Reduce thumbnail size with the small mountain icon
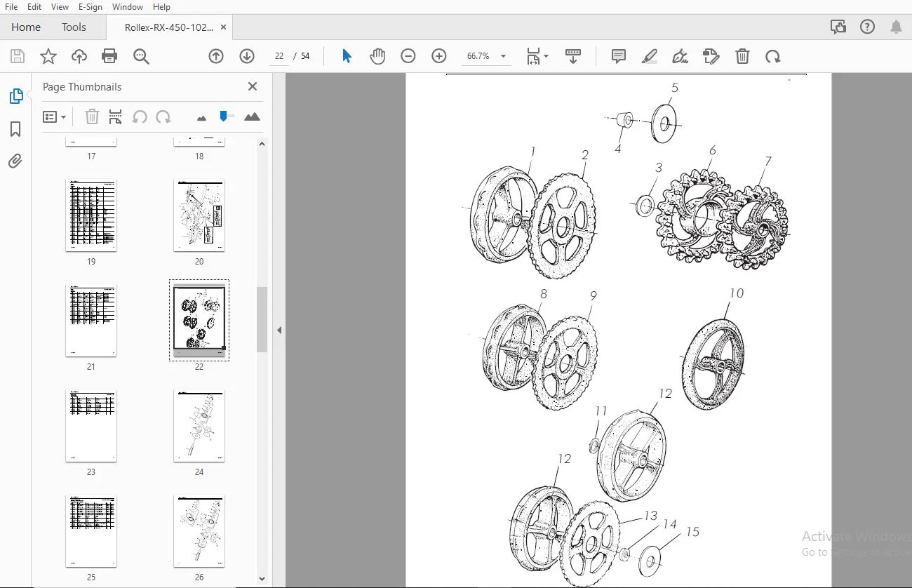912x588 pixels. [202, 118]
